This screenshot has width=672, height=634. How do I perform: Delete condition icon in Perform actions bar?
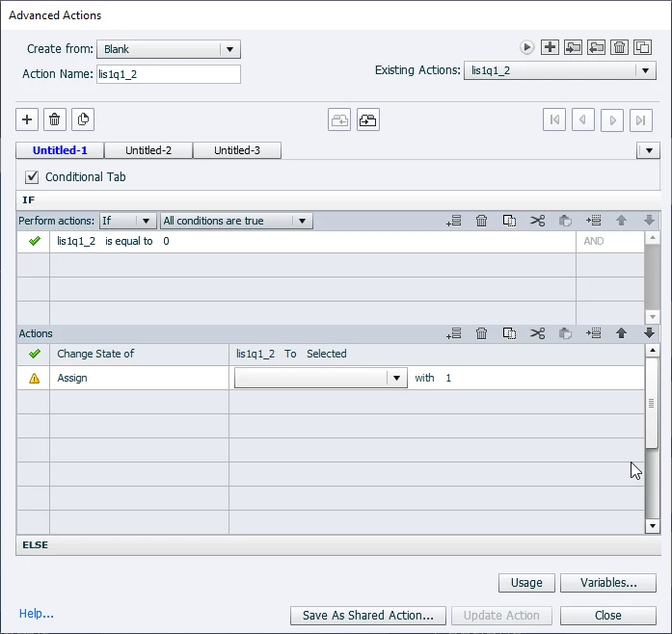click(481, 221)
